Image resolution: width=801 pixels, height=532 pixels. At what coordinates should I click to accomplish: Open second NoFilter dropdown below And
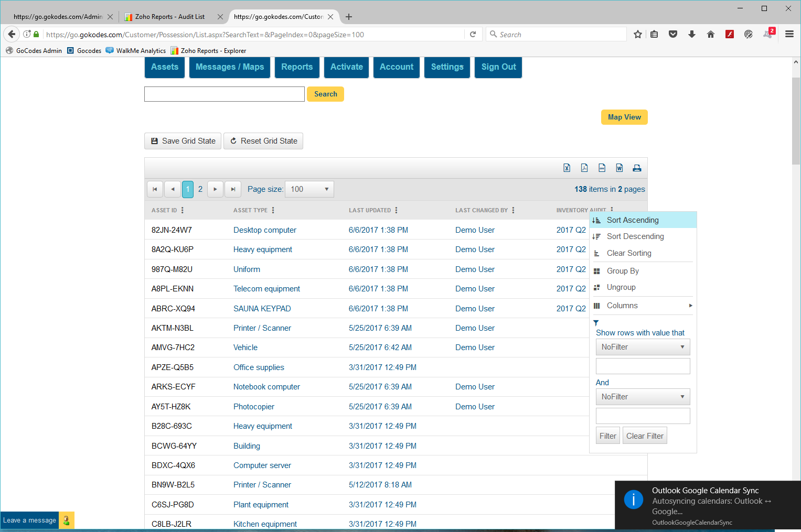coord(643,397)
